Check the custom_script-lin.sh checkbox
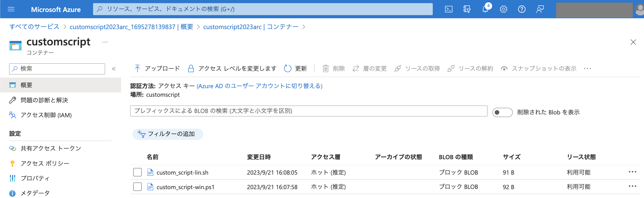The width and height of the screenshot is (644, 198). click(x=138, y=172)
